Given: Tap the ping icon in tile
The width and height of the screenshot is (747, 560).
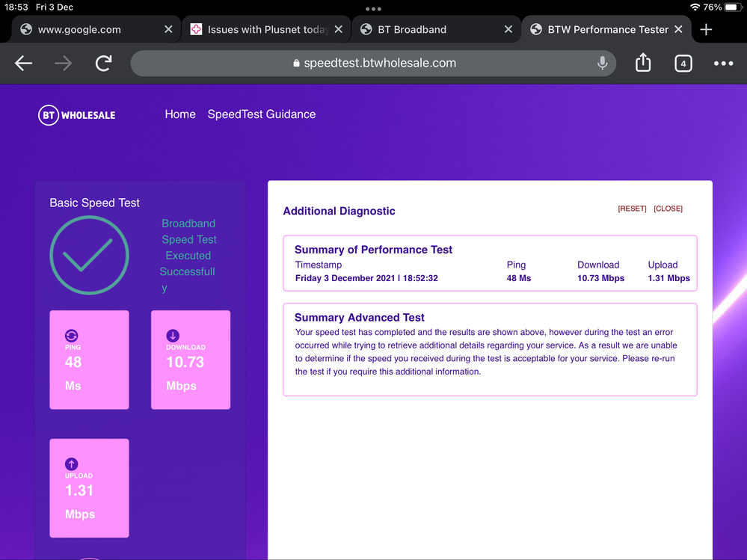Looking at the screenshot, I should (72, 336).
